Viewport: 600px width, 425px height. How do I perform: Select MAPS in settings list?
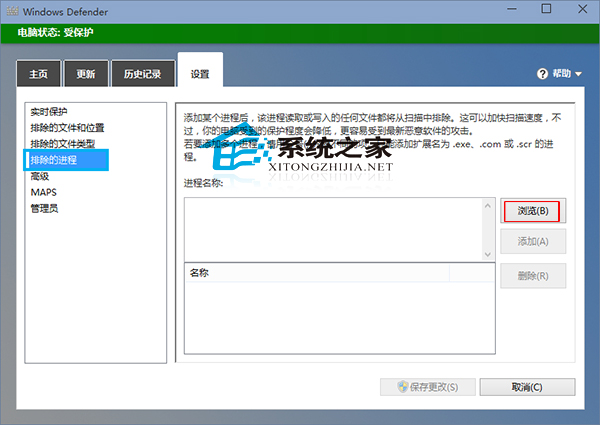[x=44, y=192]
